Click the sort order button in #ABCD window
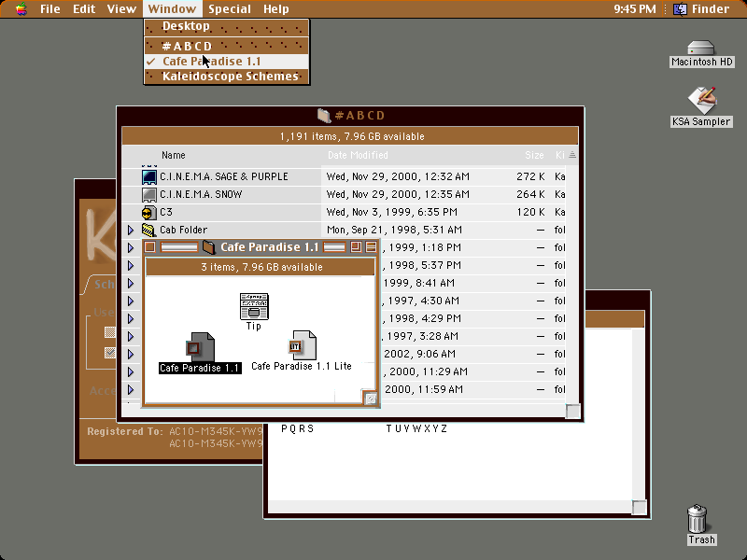 point(572,155)
